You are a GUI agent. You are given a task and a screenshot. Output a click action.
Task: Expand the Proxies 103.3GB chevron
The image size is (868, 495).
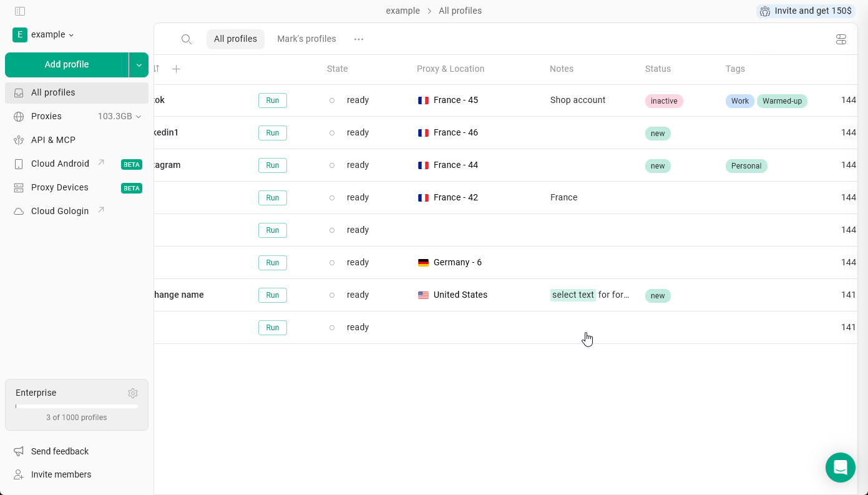click(139, 117)
